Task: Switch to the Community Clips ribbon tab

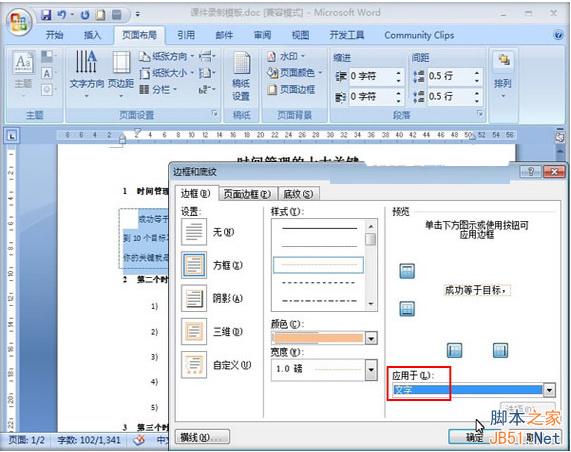Action: (x=419, y=35)
